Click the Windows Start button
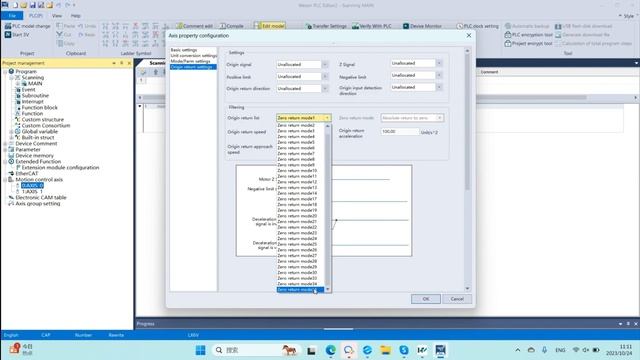The height and width of the screenshot is (360, 640). (x=200, y=350)
